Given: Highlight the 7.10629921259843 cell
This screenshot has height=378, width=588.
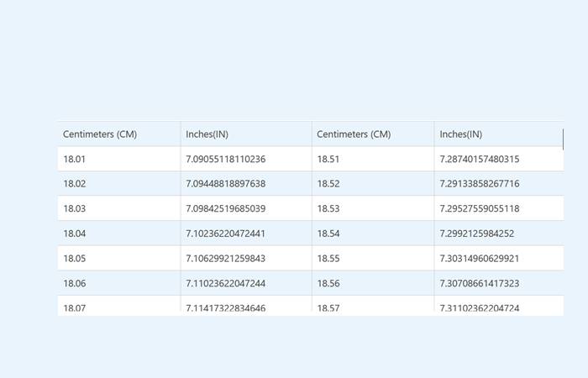Looking at the screenshot, I should 246,259.
